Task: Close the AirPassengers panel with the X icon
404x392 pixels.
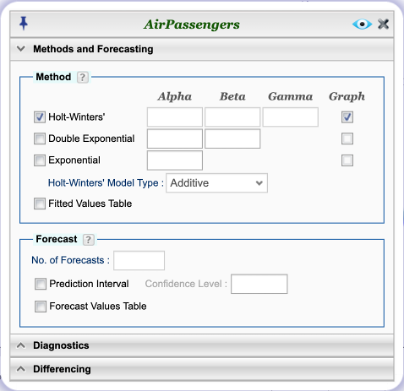Action: 383,24
